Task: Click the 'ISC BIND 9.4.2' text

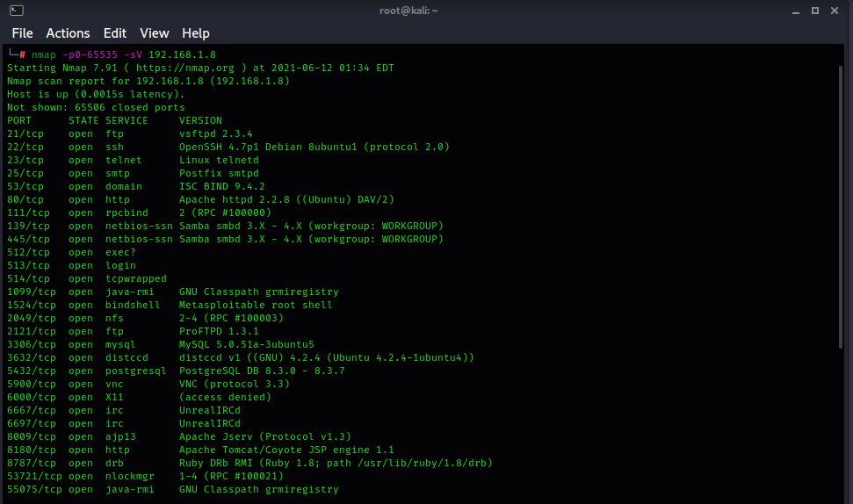Action: [222, 186]
